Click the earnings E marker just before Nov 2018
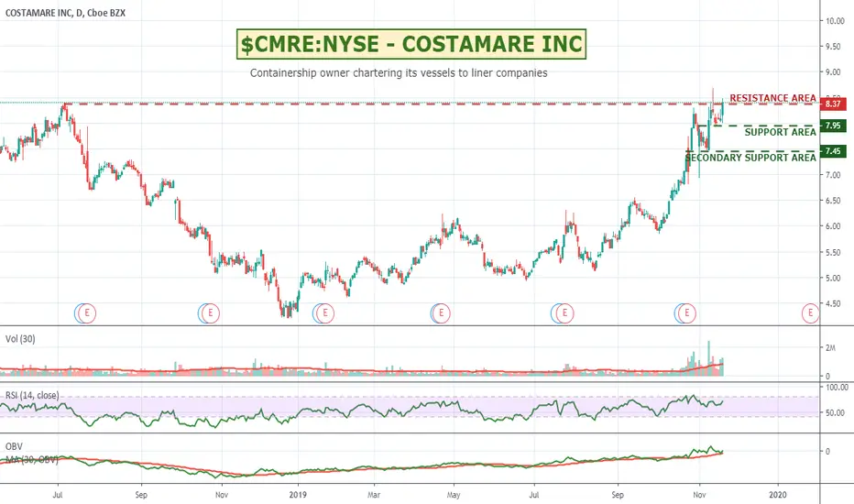 tap(211, 313)
